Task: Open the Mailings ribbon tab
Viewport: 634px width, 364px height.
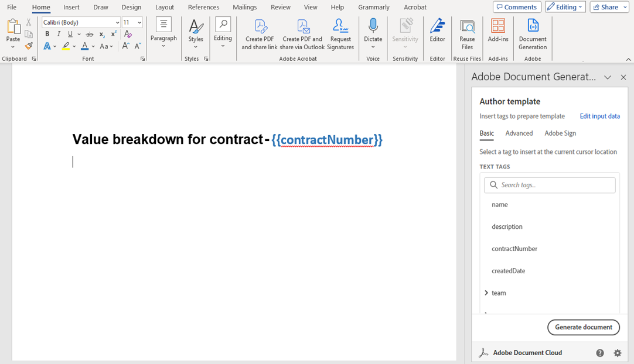Action: [x=244, y=7]
